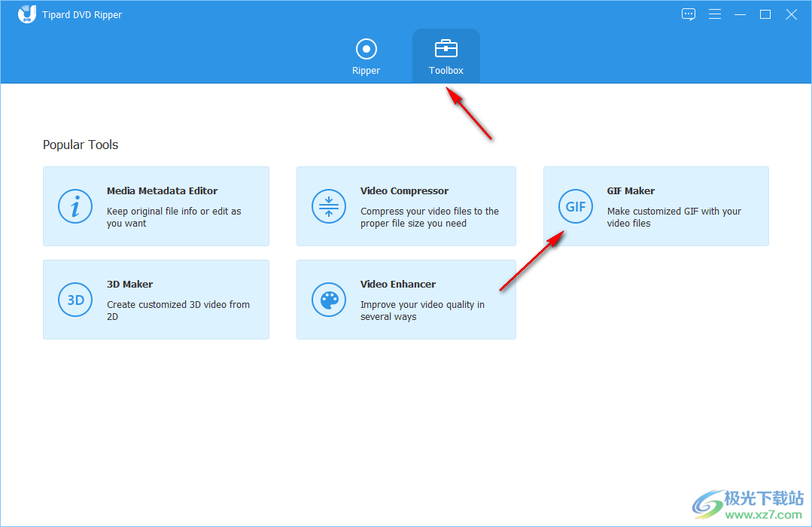Launch Media Metadata Editor title
Image resolution: width=812 pixels, height=527 pixels.
point(162,190)
